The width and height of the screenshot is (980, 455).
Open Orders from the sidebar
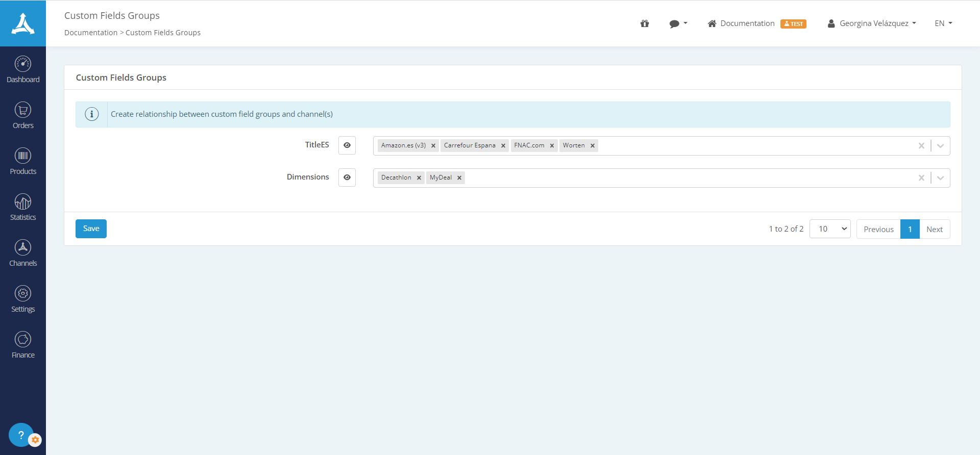click(x=23, y=115)
